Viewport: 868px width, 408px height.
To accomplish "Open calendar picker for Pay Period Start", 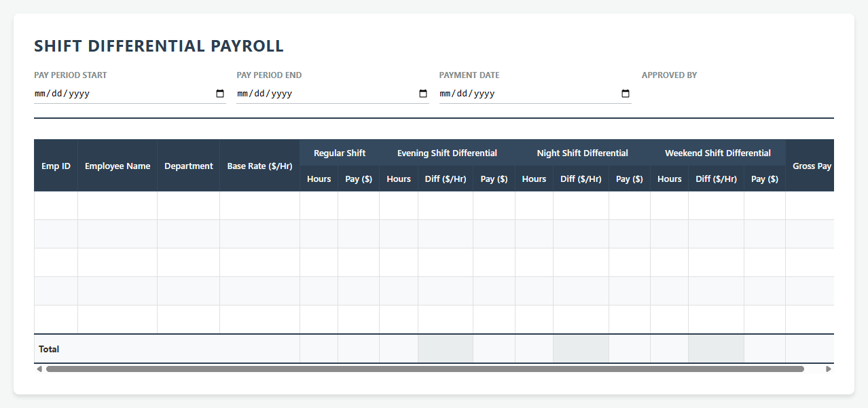I will tap(220, 94).
